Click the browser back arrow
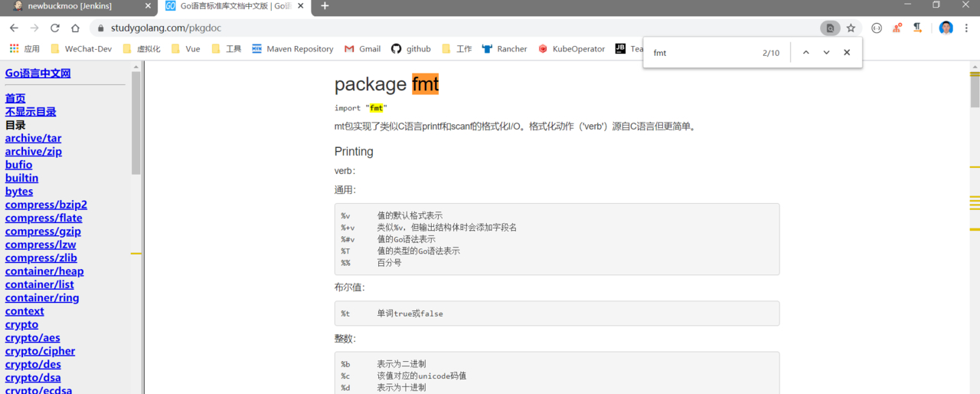The image size is (980, 394). pos(14,28)
